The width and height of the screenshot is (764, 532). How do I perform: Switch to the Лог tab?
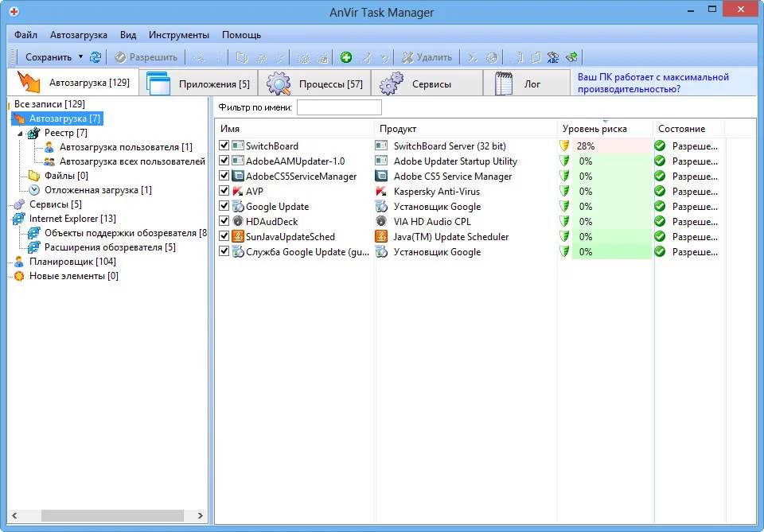click(527, 83)
